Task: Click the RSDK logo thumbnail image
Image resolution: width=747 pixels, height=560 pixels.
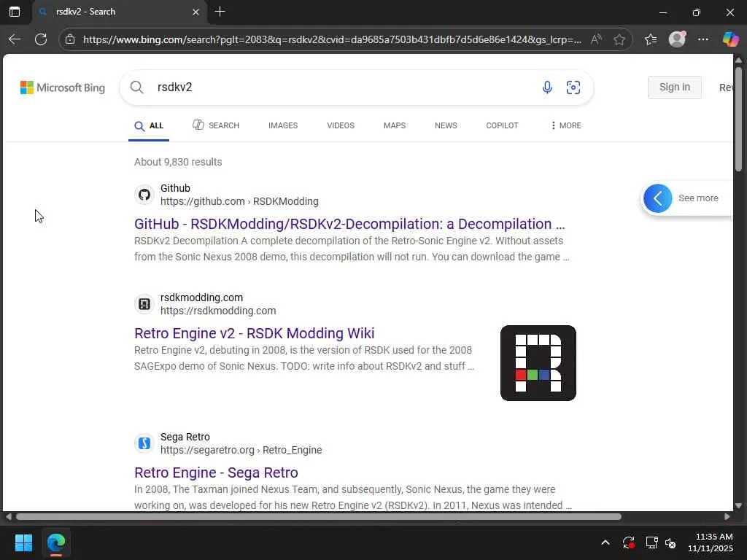Action: coord(538,363)
